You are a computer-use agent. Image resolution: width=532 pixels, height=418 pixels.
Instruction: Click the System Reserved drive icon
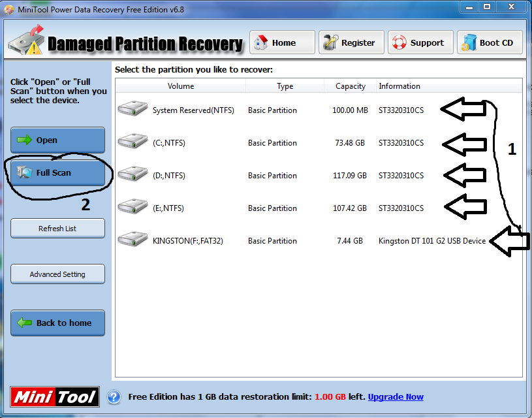(x=133, y=108)
